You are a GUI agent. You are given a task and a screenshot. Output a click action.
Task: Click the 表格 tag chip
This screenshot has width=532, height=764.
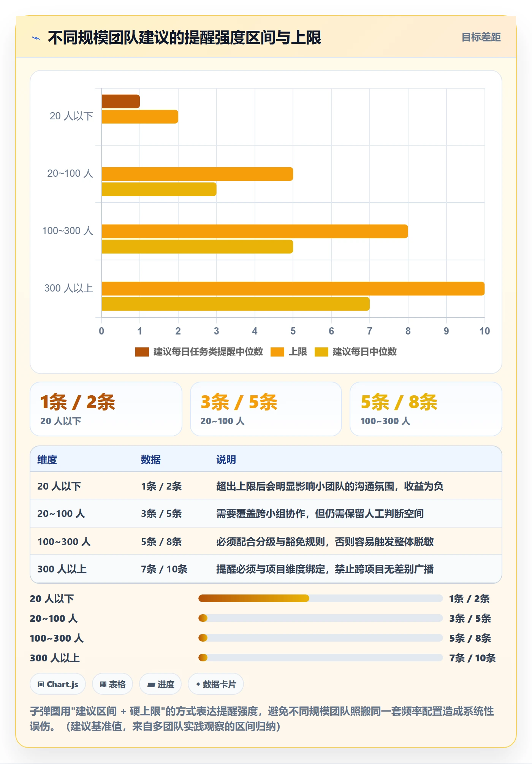point(112,684)
